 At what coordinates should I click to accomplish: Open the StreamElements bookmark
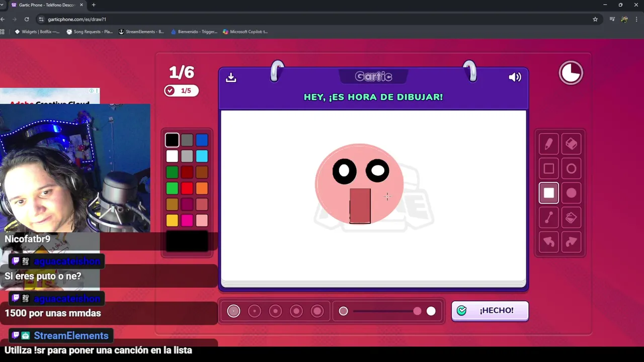[x=141, y=32]
